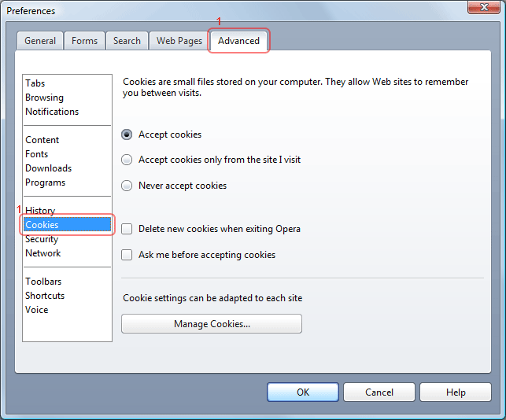Screen dimensions: 506x420
Task: Open Help for preferences
Action: point(456,392)
